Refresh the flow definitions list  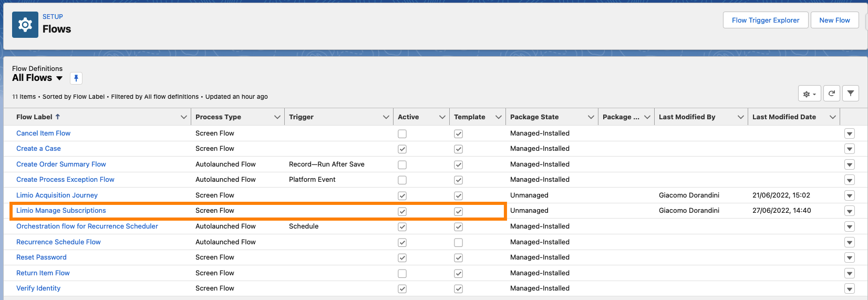pos(832,94)
